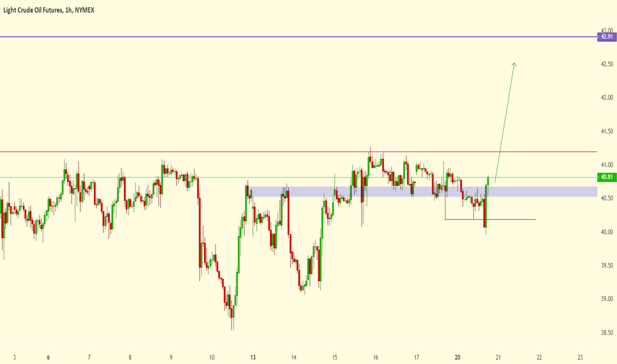Click date axis label 14

294,357
